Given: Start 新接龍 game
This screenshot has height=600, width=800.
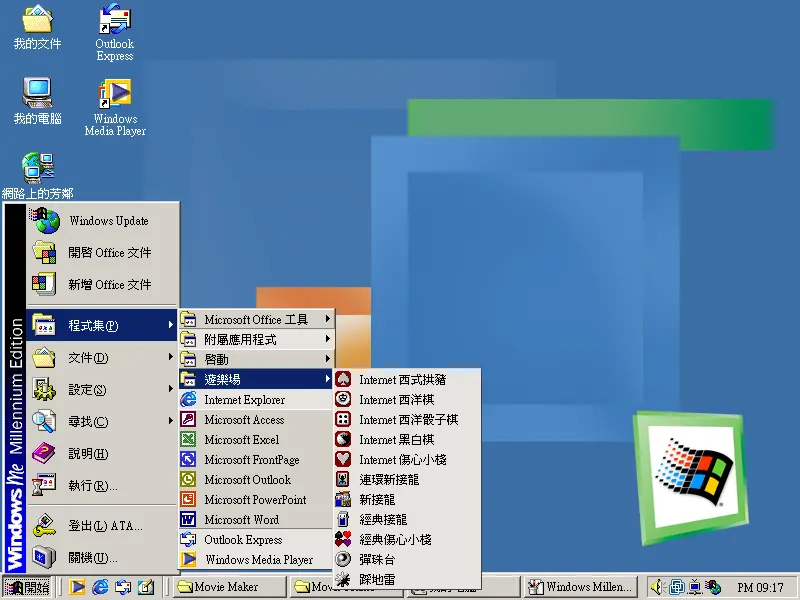Looking at the screenshot, I should click(x=407, y=499).
